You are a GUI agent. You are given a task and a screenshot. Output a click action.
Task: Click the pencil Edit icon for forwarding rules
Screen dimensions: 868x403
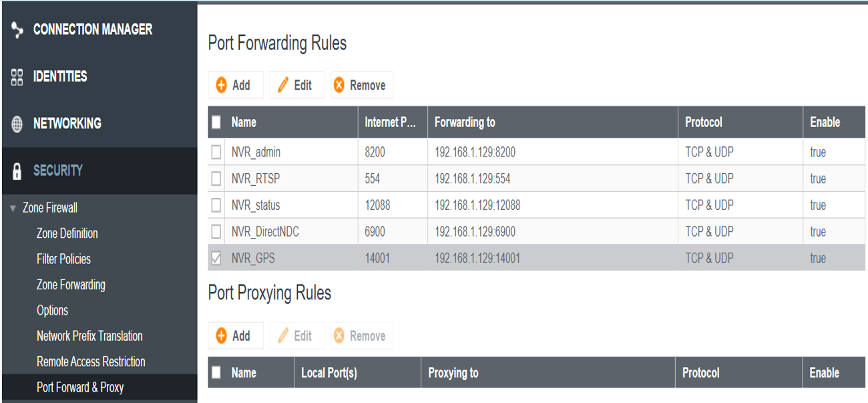pos(283,85)
